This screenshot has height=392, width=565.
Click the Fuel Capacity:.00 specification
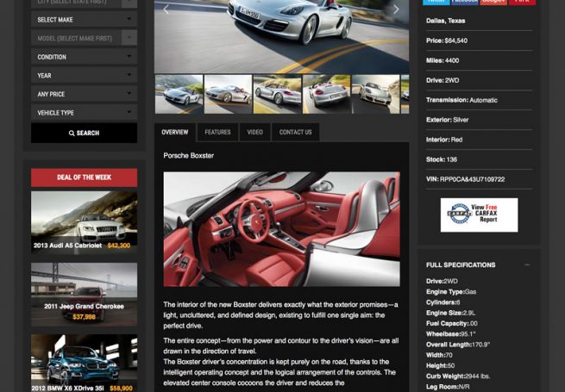pos(452,324)
